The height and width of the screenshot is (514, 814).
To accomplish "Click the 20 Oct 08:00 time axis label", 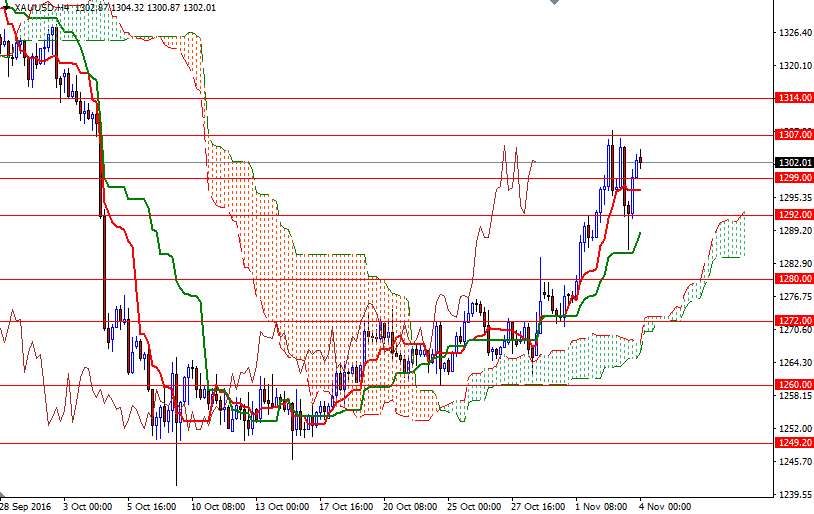I will [x=410, y=506].
